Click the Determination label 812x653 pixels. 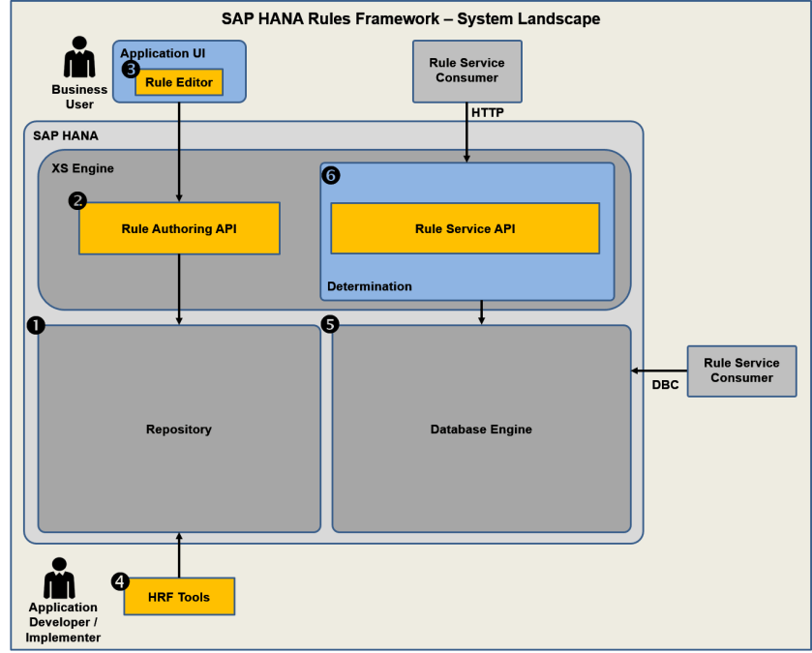pos(369,286)
